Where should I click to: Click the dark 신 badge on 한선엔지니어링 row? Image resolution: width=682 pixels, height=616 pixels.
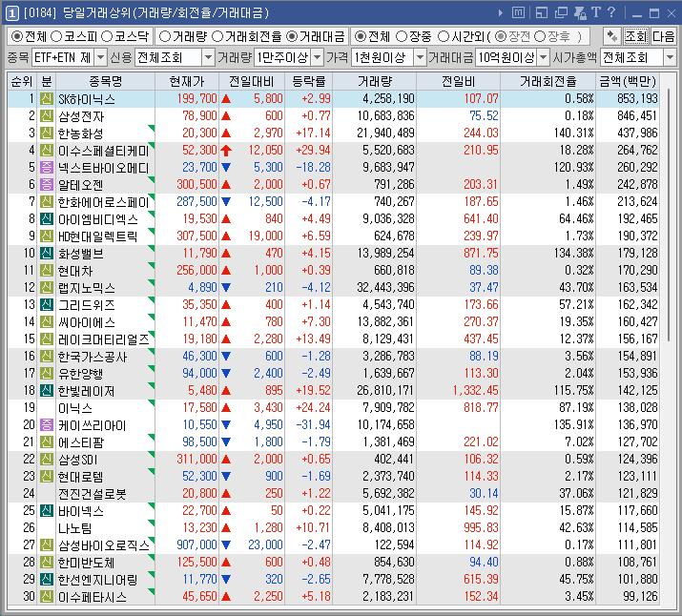click(x=47, y=579)
